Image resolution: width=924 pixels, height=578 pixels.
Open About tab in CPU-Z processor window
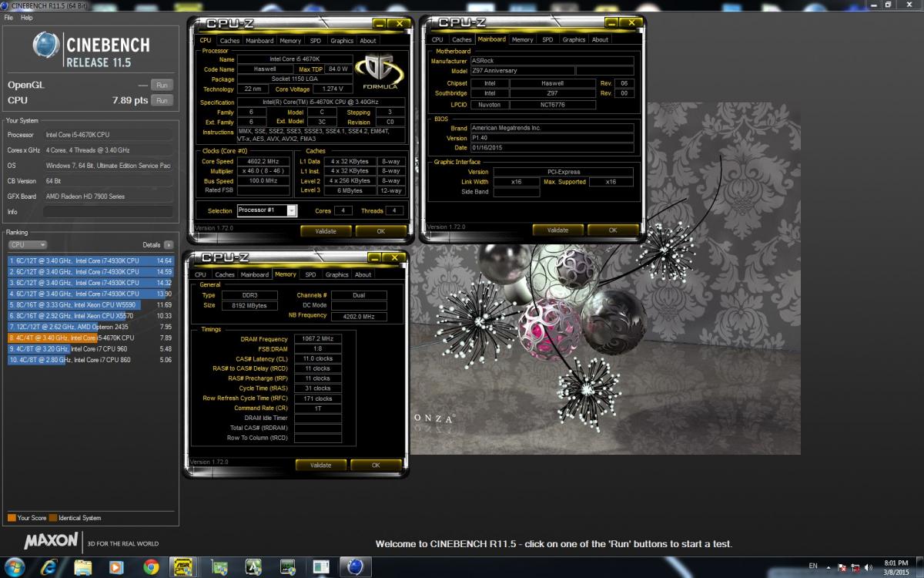[368, 41]
